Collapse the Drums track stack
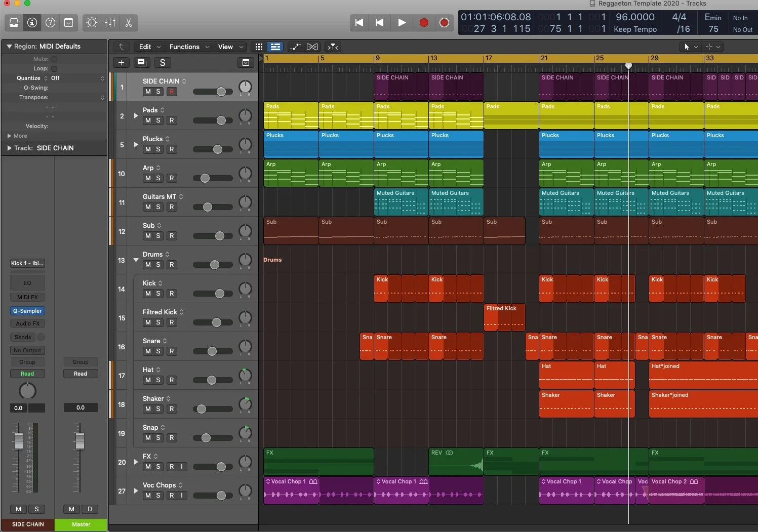758x532 pixels. (x=136, y=260)
